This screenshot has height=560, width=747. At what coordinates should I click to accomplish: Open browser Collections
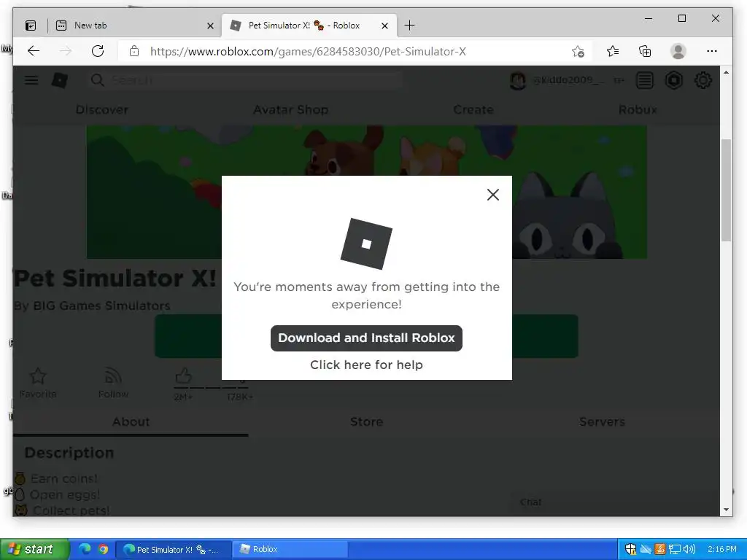(645, 51)
